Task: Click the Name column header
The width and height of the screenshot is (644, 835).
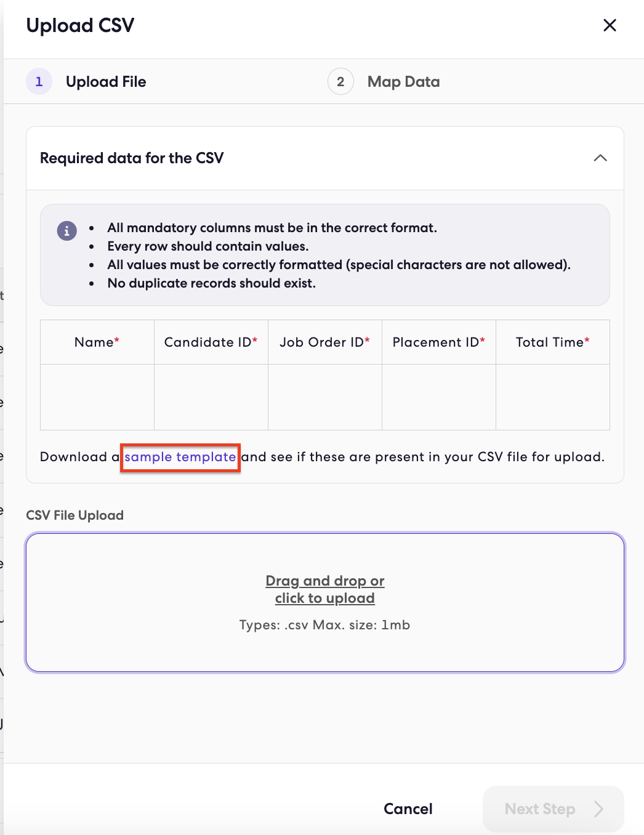Action: point(97,342)
